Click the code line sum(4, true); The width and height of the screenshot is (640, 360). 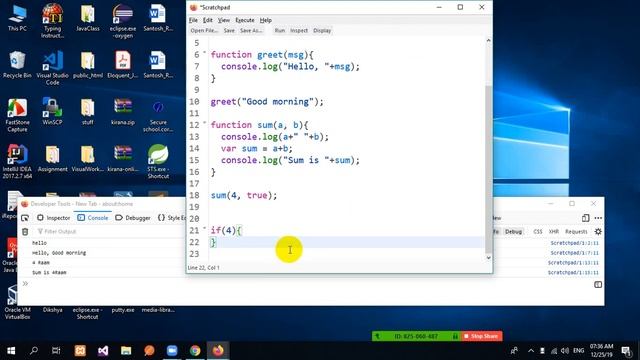[244, 196]
